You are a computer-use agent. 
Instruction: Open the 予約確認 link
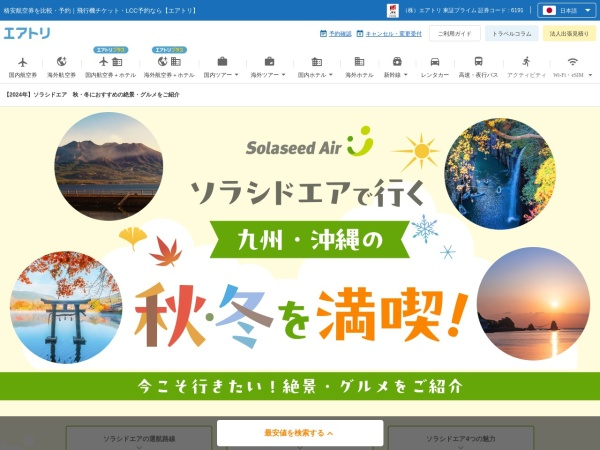(340, 34)
